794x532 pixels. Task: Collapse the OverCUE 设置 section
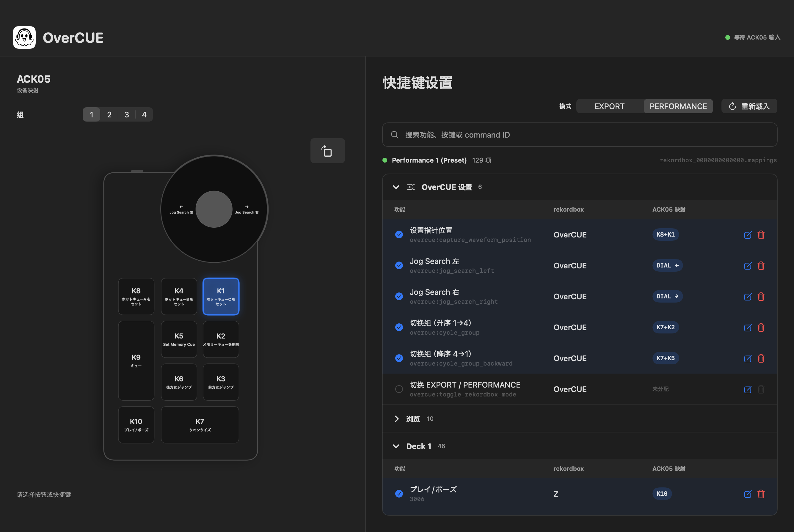(x=396, y=187)
